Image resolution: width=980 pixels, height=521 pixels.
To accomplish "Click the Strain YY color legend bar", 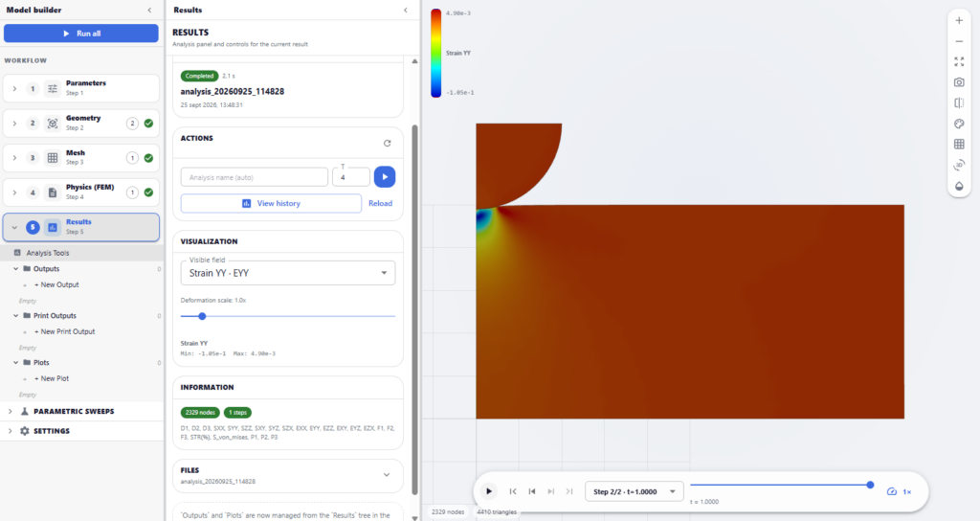I will click(x=435, y=54).
